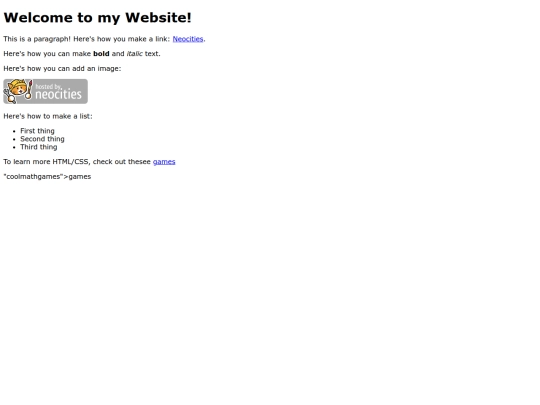Click the hosted by neocities badge image

point(45,91)
